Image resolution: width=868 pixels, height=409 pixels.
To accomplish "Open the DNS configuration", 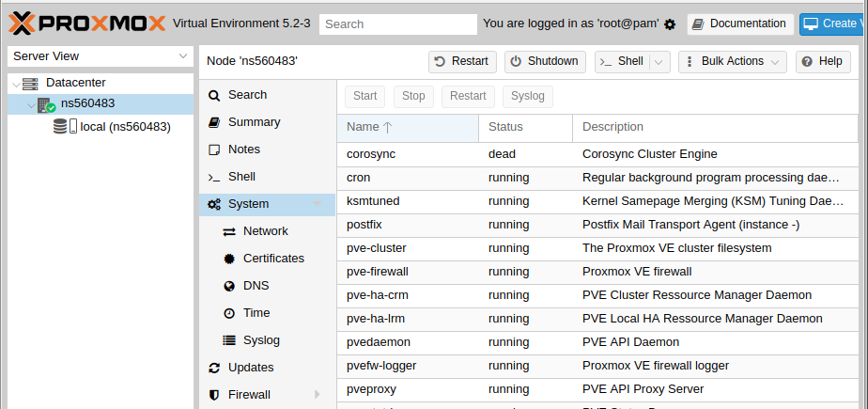I will point(256,286).
